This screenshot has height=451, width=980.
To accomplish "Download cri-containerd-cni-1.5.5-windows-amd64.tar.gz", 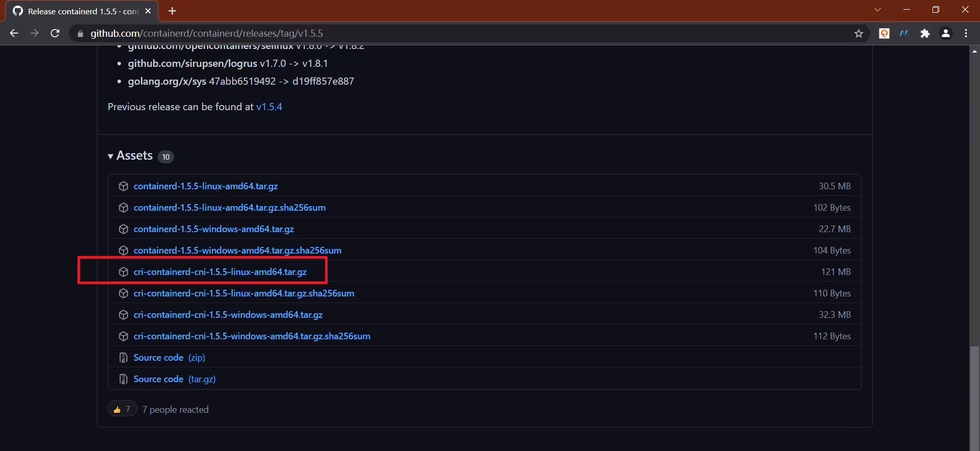I will tap(228, 315).
